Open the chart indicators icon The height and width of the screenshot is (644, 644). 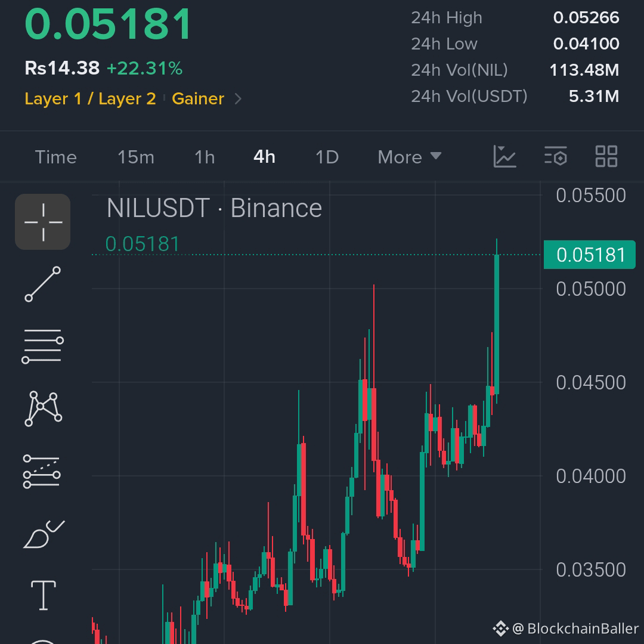[504, 156]
